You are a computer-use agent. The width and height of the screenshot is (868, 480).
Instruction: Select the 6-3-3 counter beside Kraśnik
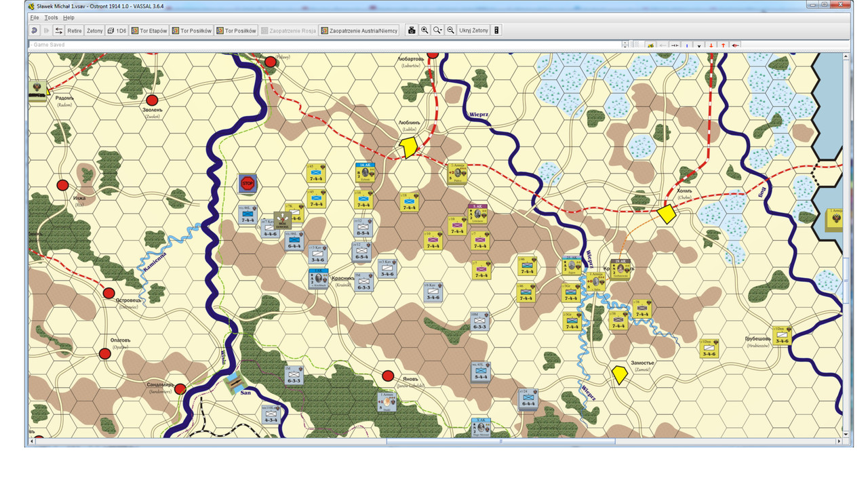coord(364,281)
